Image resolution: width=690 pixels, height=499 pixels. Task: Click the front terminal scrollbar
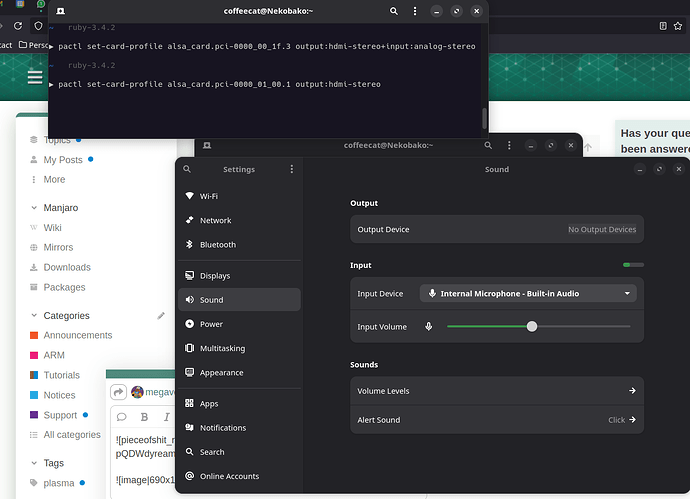[x=484, y=118]
